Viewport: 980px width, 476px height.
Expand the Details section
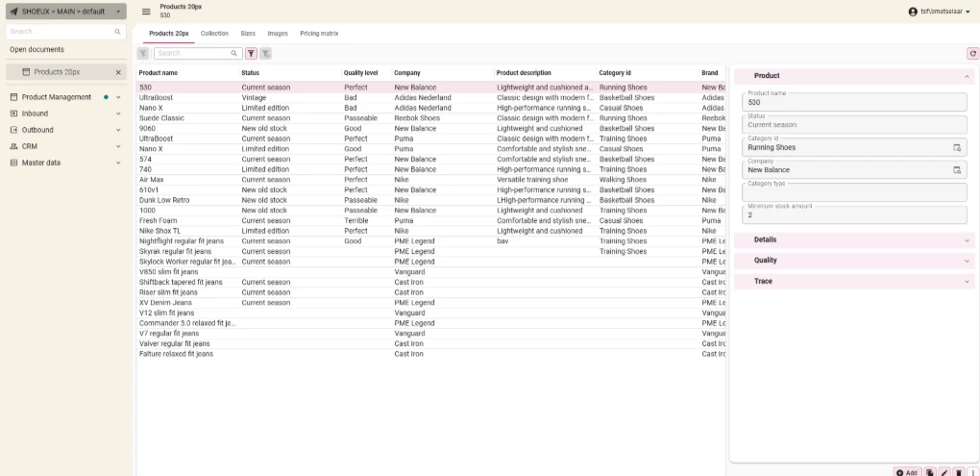[x=854, y=240]
